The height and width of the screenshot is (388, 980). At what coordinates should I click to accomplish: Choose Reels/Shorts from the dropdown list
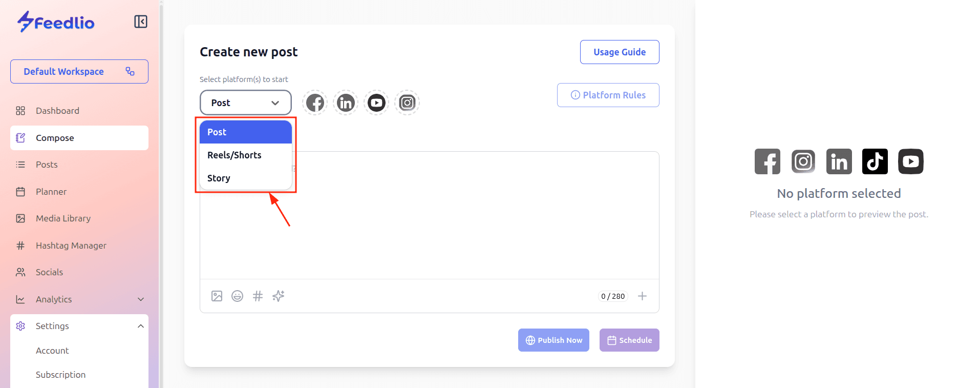pos(235,155)
